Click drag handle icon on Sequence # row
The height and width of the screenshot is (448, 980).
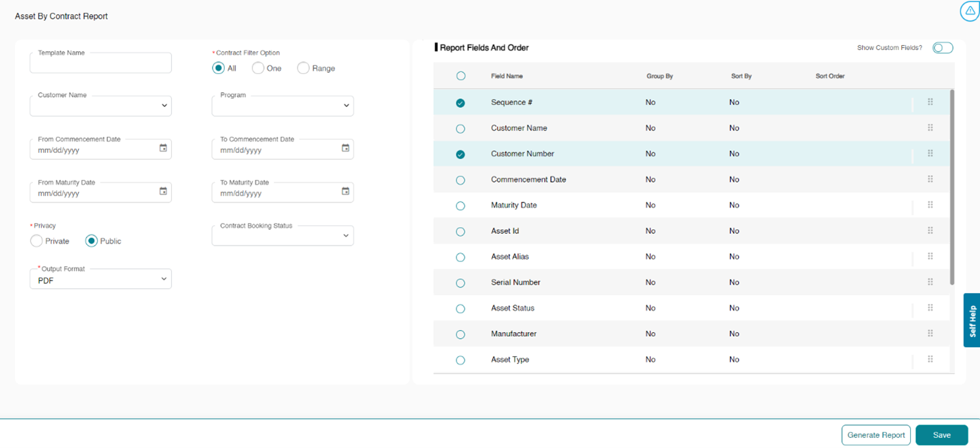(930, 102)
